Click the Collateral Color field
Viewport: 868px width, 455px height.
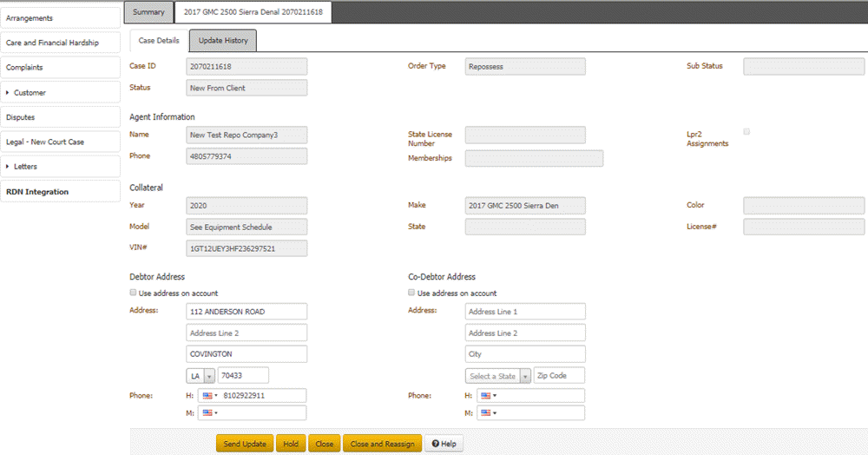[804, 206]
